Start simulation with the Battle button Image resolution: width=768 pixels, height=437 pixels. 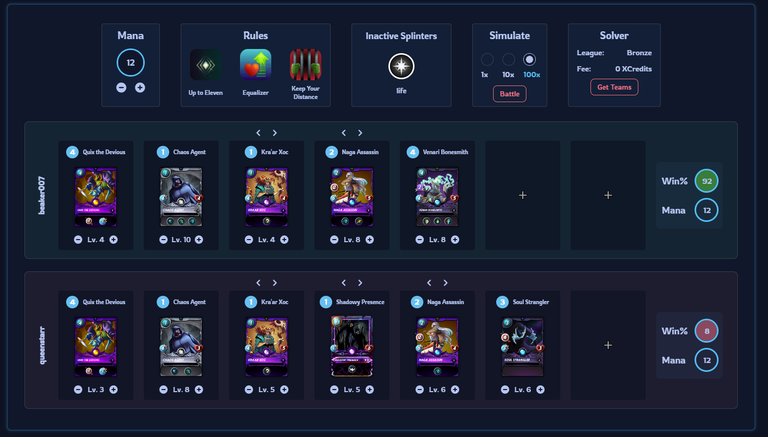tap(509, 94)
